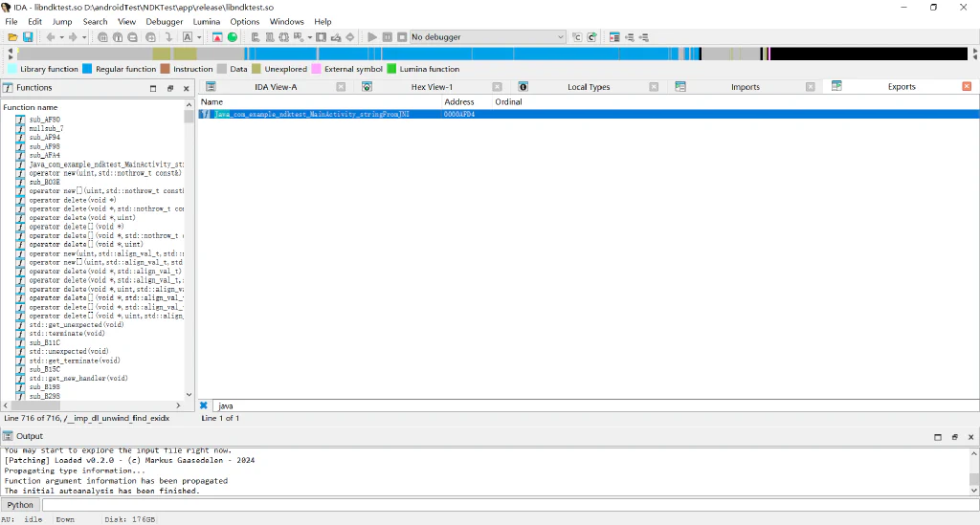Click the filter input field containing 'java'
The image size is (980, 525).
pos(595,405)
